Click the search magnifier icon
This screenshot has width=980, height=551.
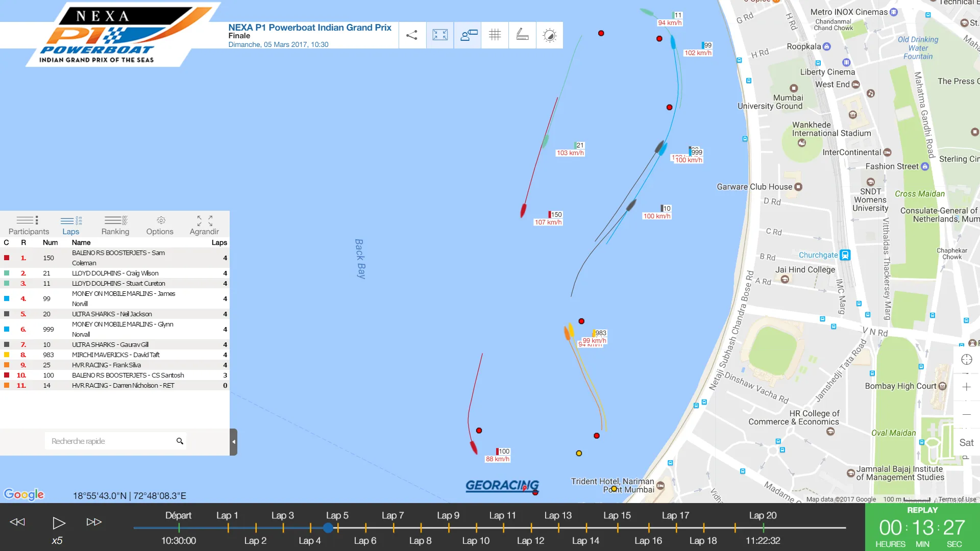(180, 441)
